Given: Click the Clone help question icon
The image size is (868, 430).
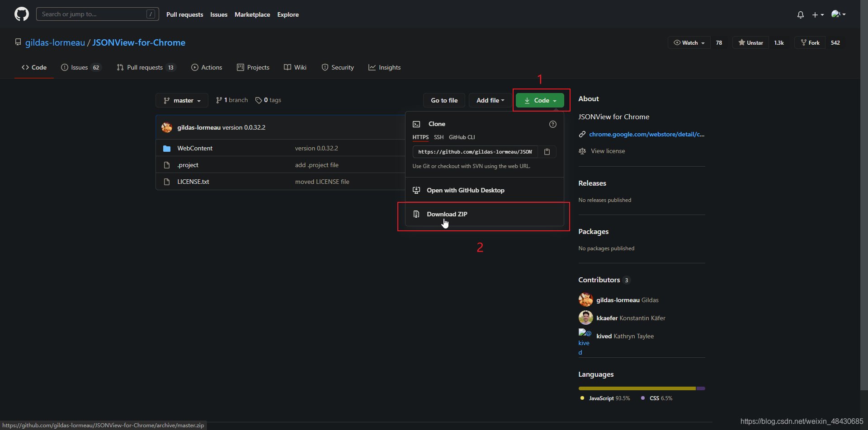Looking at the screenshot, I should [x=552, y=124].
